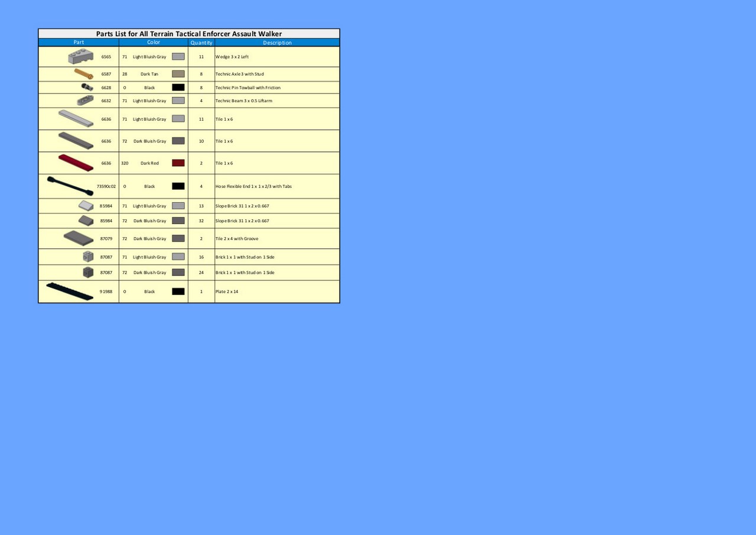This screenshot has height=535, width=756.
Task: Click the quantity value 16
Action: point(201,257)
